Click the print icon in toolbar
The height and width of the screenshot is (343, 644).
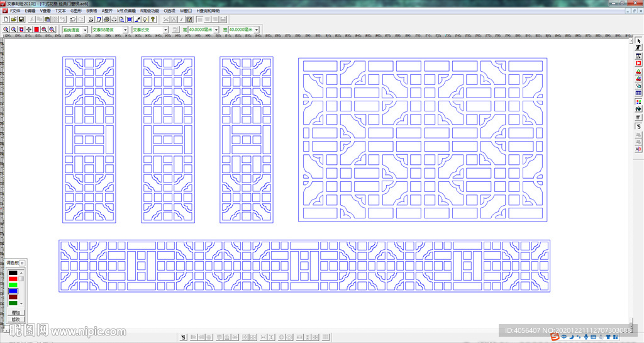click(106, 20)
